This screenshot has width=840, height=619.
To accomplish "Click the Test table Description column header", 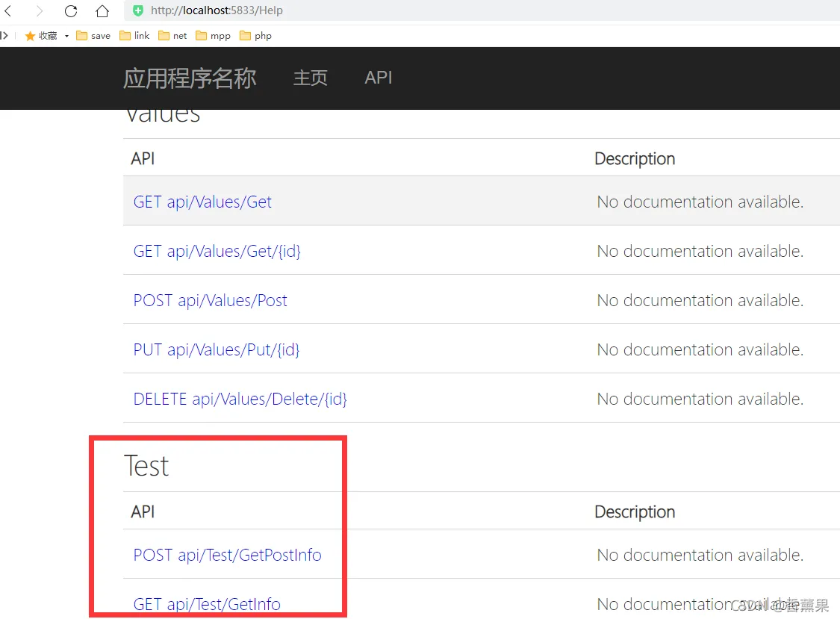I will point(635,512).
